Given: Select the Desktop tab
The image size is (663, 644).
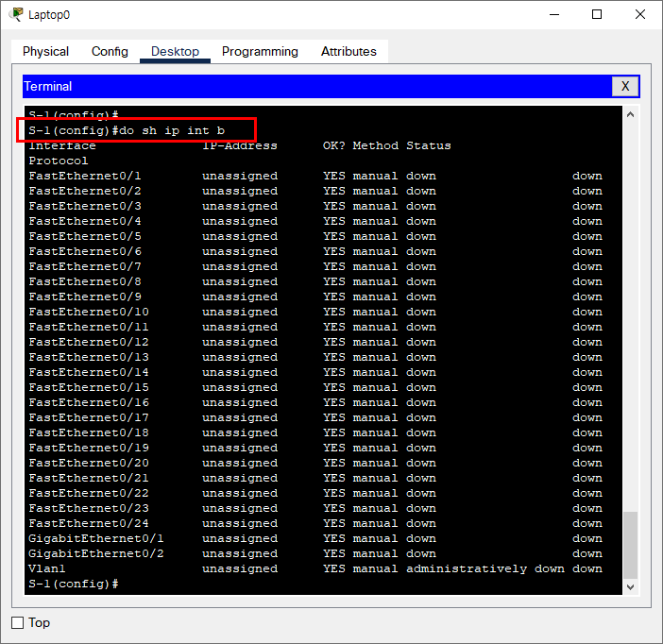Looking at the screenshot, I should pyautogui.click(x=175, y=52).
